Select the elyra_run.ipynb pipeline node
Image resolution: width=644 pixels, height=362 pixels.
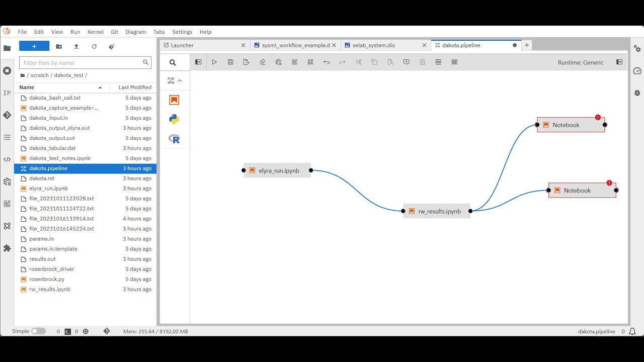(277, 170)
